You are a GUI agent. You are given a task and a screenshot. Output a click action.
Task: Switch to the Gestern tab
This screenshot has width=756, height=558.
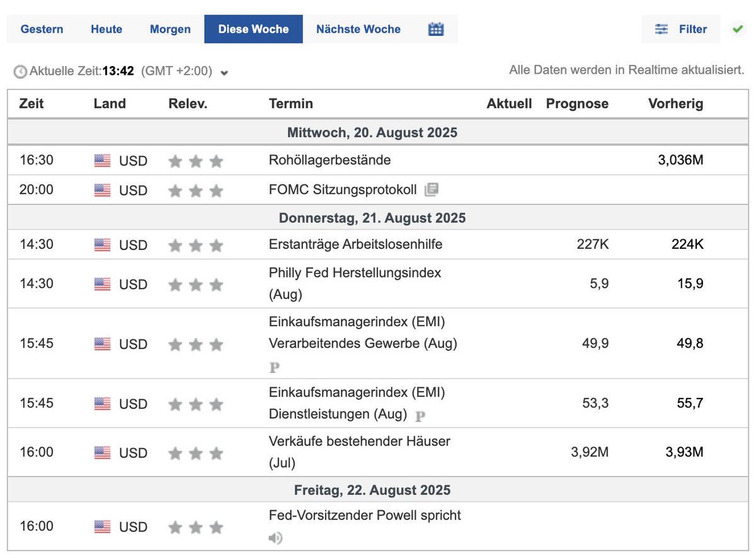click(42, 29)
